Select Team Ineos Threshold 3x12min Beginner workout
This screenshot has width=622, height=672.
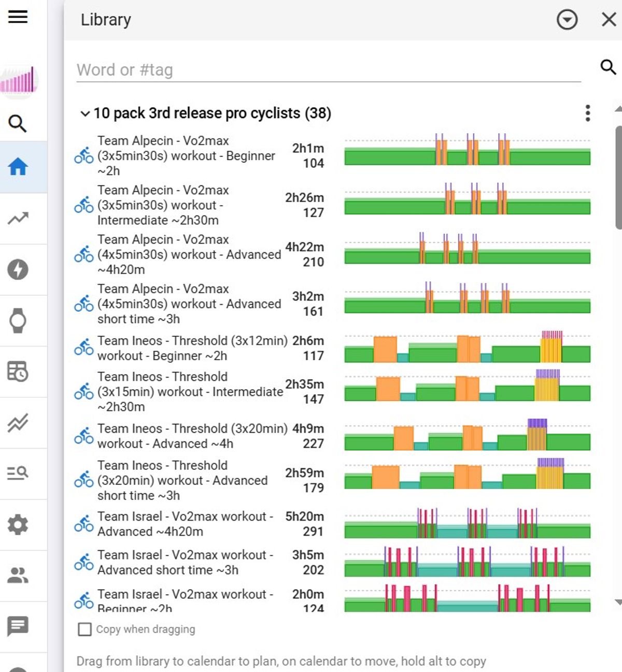pos(199,348)
